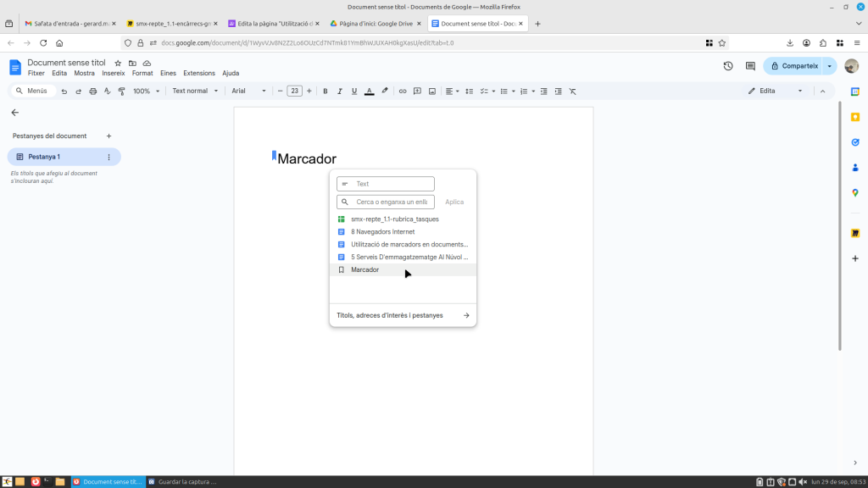The height and width of the screenshot is (488, 868).
Task: Open the Edita mode dropdown
Action: click(x=775, y=91)
